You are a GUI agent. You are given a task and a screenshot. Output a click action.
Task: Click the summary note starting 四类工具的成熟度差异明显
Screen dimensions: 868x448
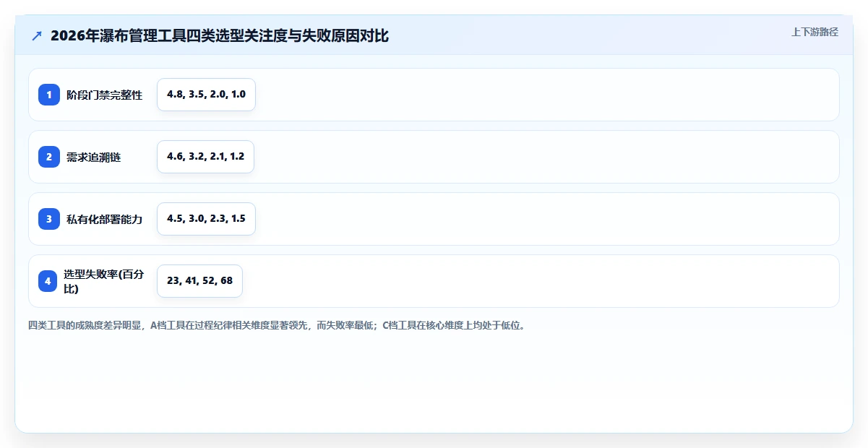(x=277, y=325)
